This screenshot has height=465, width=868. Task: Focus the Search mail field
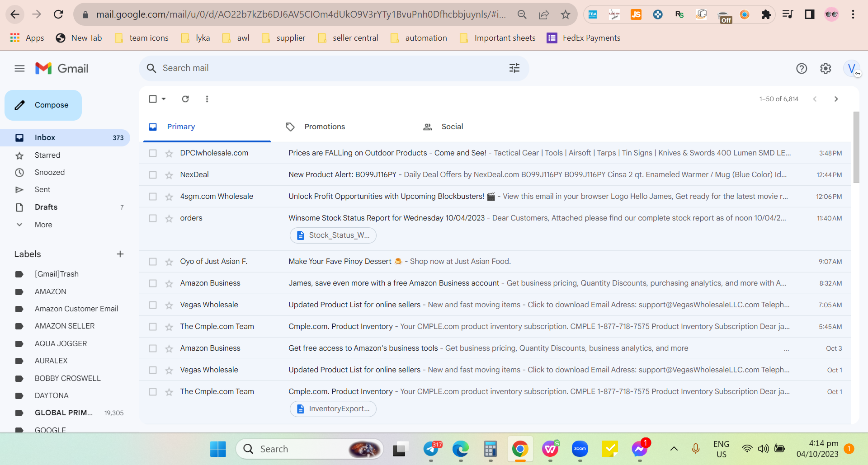point(334,68)
